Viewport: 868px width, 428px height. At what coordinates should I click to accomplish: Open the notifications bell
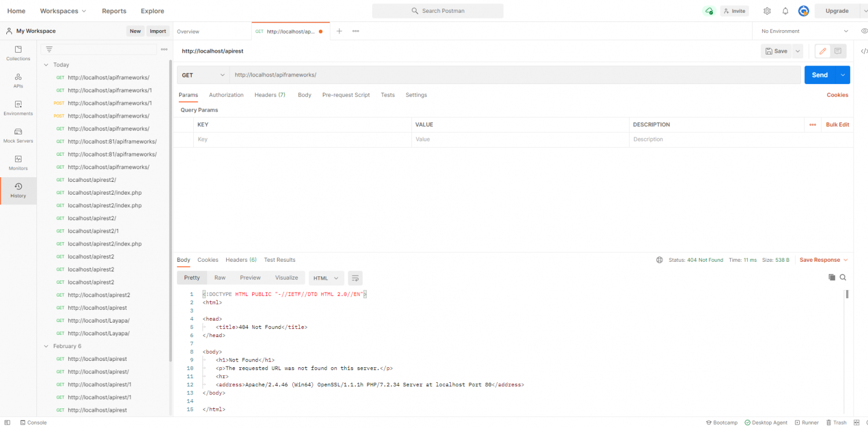tap(785, 11)
